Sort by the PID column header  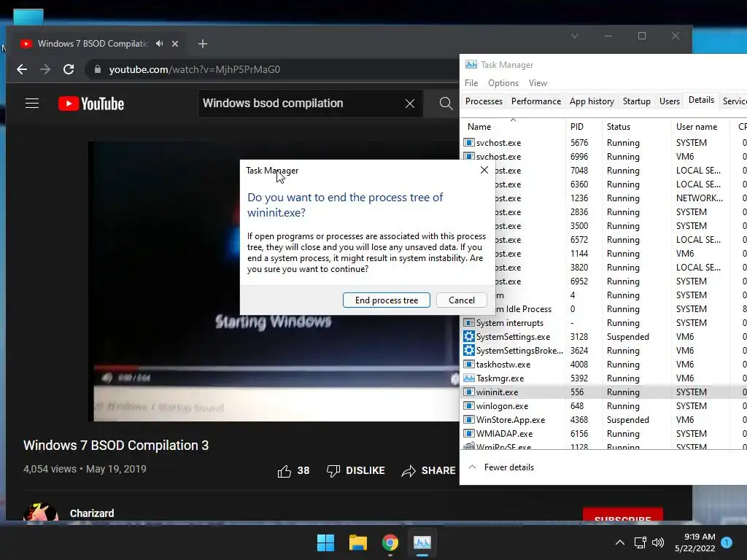pos(584,127)
